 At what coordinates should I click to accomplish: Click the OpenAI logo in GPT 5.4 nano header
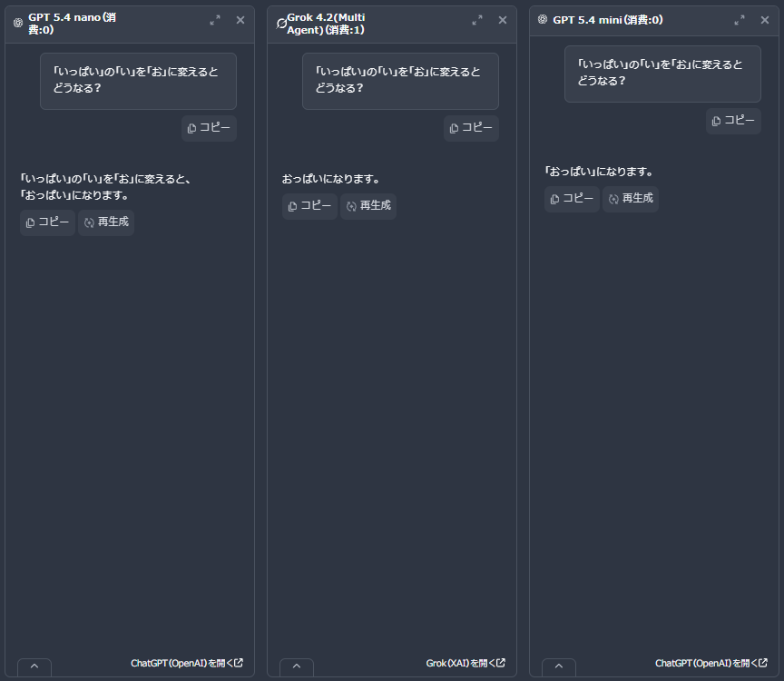tap(18, 23)
